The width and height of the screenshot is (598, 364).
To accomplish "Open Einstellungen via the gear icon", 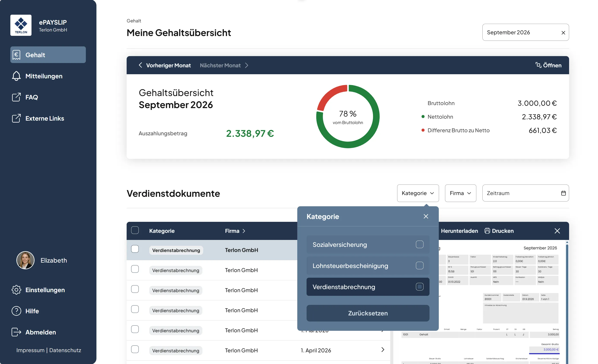I will [16, 290].
